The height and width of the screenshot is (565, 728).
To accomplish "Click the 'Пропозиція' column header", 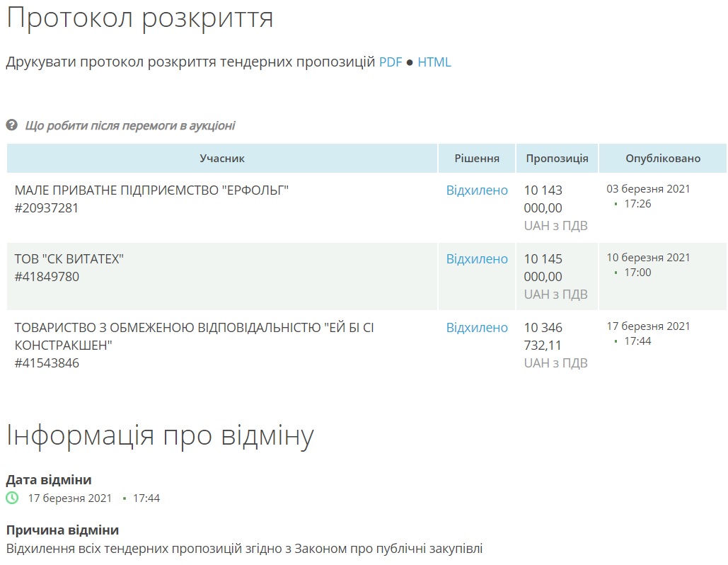I will pos(557,159).
